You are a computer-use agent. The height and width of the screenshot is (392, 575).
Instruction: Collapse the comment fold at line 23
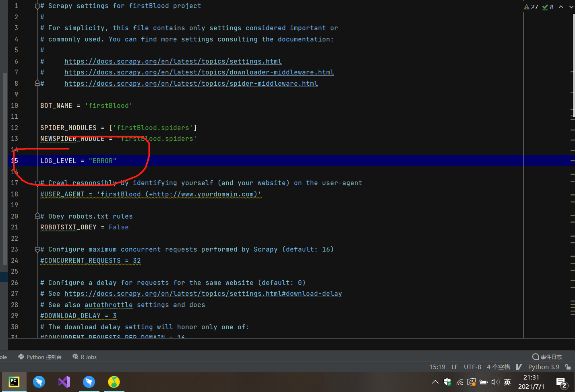37,250
